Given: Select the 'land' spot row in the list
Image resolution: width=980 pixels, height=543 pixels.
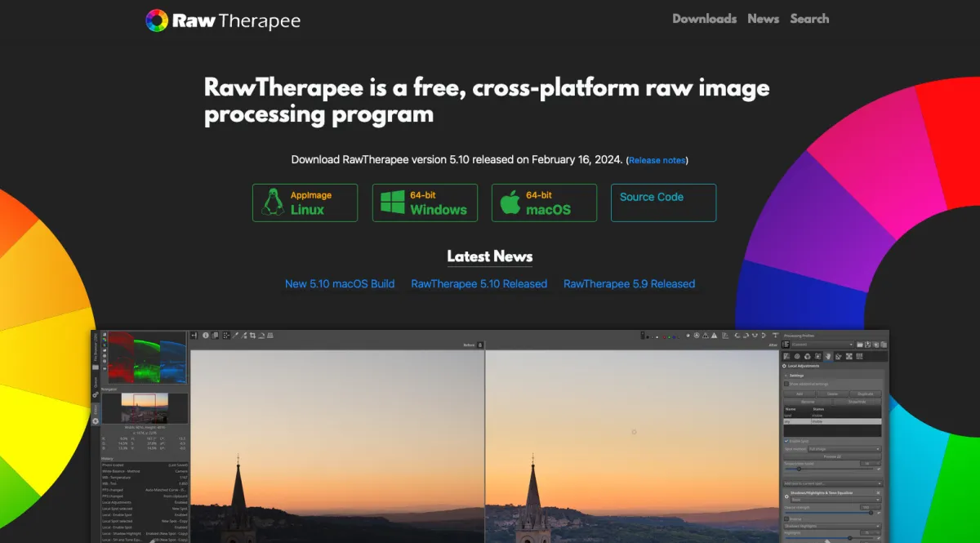Looking at the screenshot, I should click(x=832, y=416).
